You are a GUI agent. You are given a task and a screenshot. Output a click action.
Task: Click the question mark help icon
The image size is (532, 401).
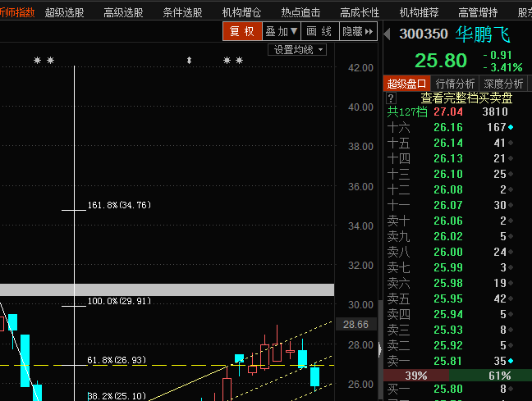(391, 98)
